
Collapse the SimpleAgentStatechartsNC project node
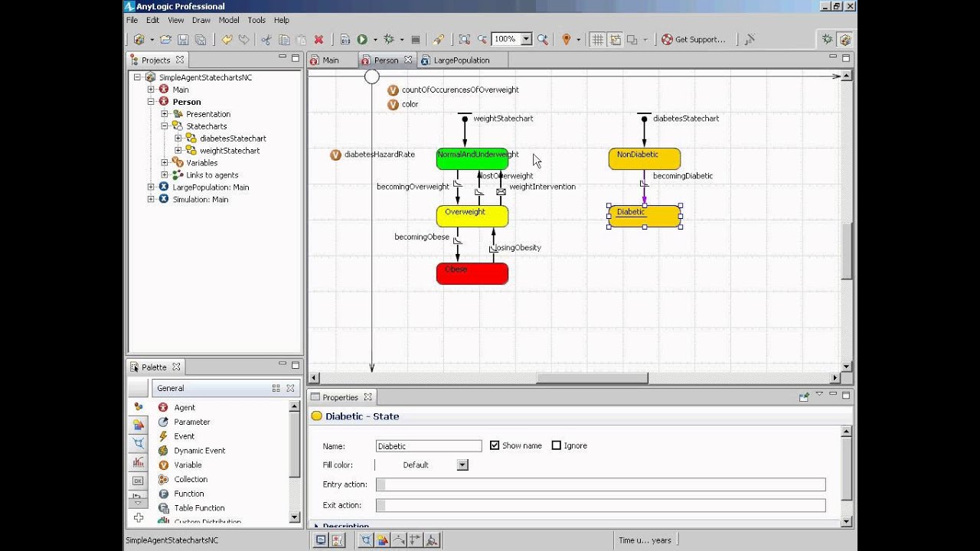point(137,77)
